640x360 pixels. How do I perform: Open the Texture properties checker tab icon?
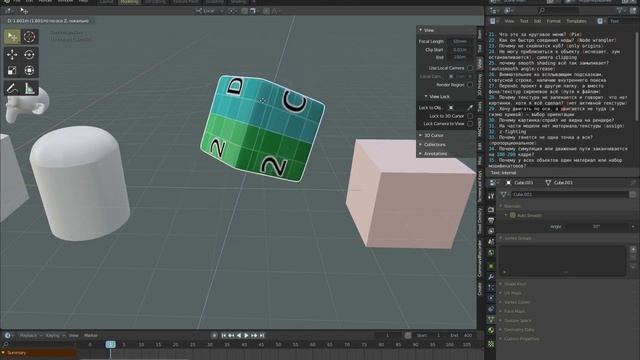(x=491, y=344)
